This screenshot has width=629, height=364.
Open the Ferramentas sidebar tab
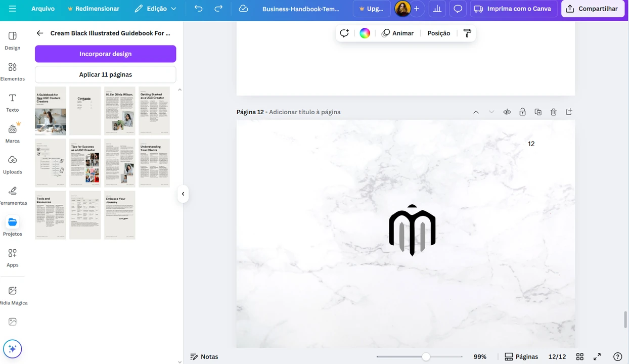point(13,196)
